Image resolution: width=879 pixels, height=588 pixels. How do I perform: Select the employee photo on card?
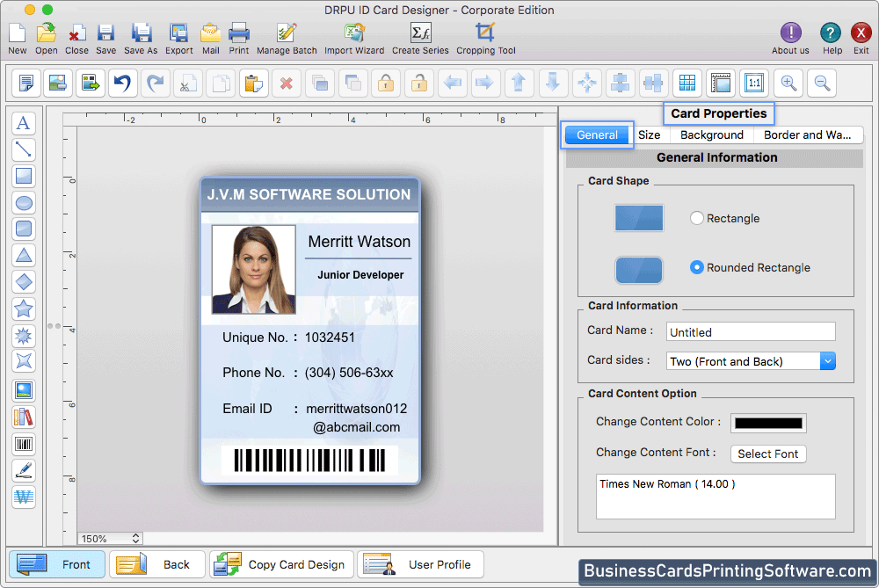pyautogui.click(x=253, y=269)
